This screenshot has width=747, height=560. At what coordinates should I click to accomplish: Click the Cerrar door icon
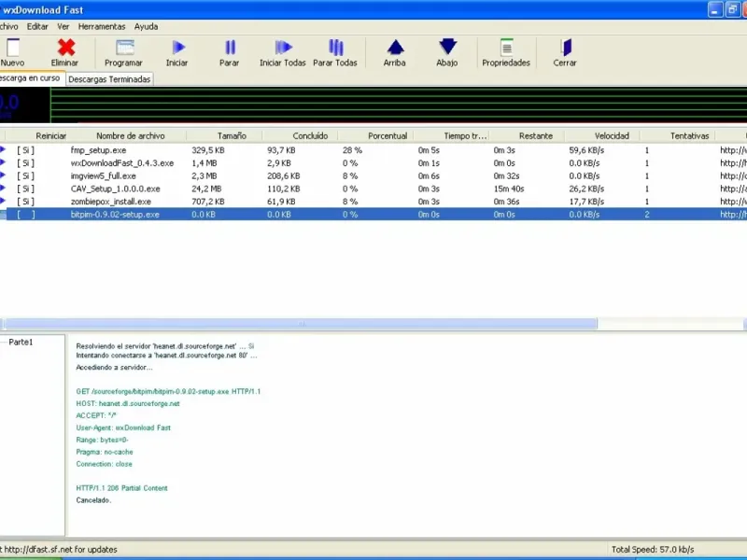click(x=565, y=48)
